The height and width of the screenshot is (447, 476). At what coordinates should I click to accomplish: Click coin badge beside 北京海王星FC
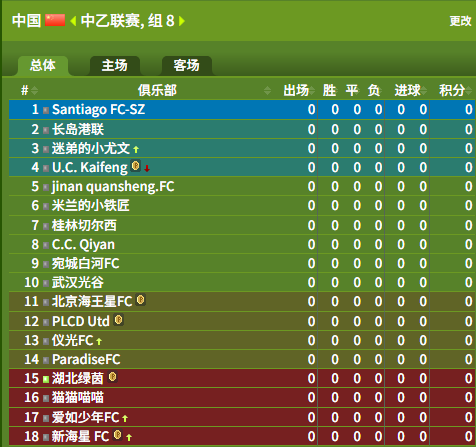click(141, 300)
